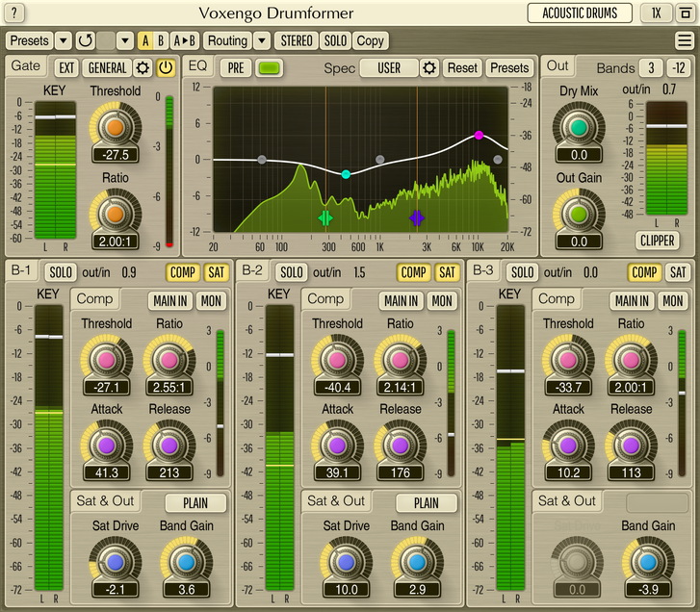Select the B-1 Sat & Out tab
Viewport: 700px width, 612px height.
pos(105,500)
